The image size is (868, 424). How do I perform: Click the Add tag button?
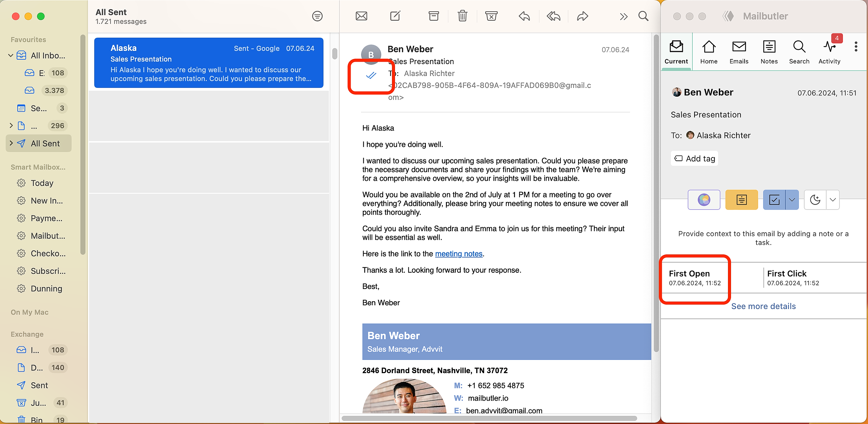[x=694, y=158]
